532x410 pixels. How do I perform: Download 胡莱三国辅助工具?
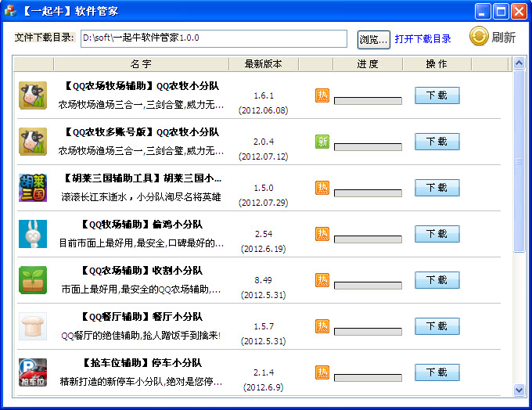pyautogui.click(x=437, y=188)
